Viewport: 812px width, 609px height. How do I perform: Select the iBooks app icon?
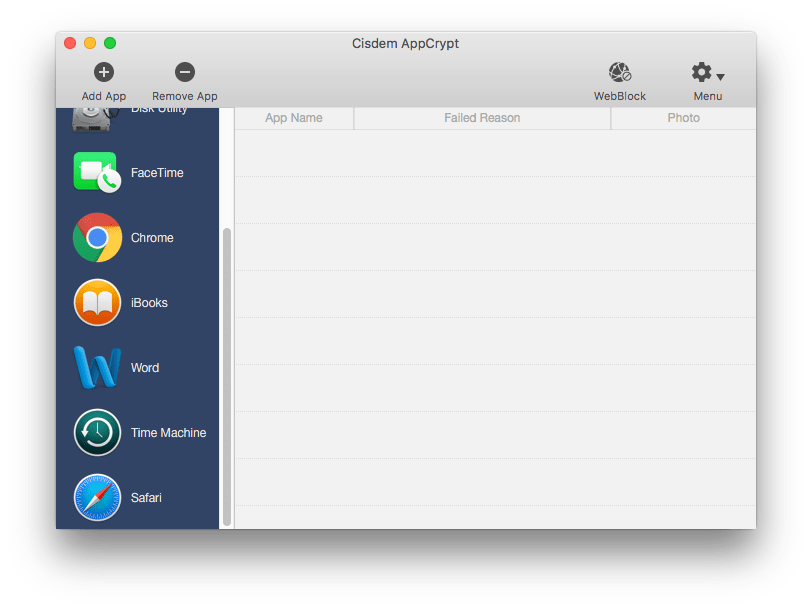tap(97, 302)
